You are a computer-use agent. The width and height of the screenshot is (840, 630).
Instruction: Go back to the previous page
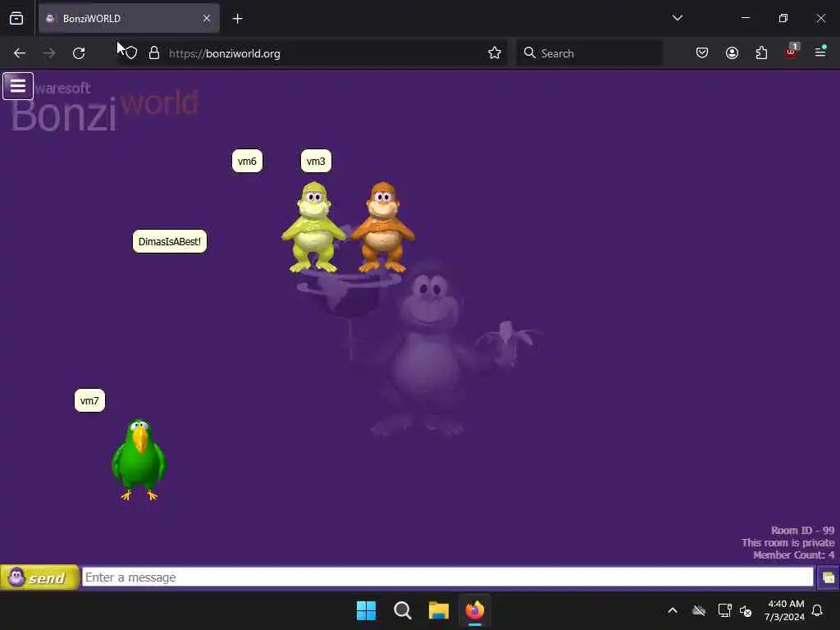20,53
